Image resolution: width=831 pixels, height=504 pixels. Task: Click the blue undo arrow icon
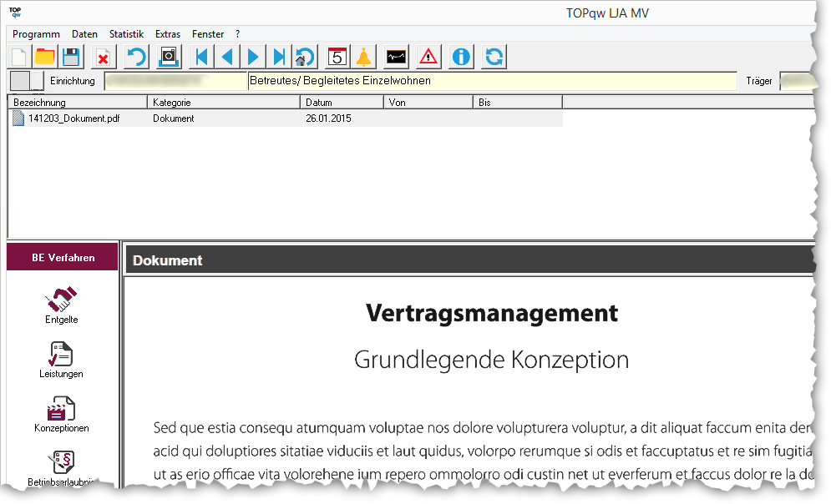(136, 57)
